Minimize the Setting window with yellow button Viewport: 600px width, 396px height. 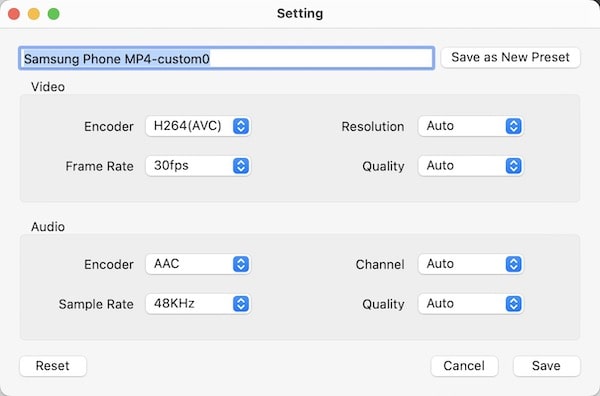click(x=34, y=14)
